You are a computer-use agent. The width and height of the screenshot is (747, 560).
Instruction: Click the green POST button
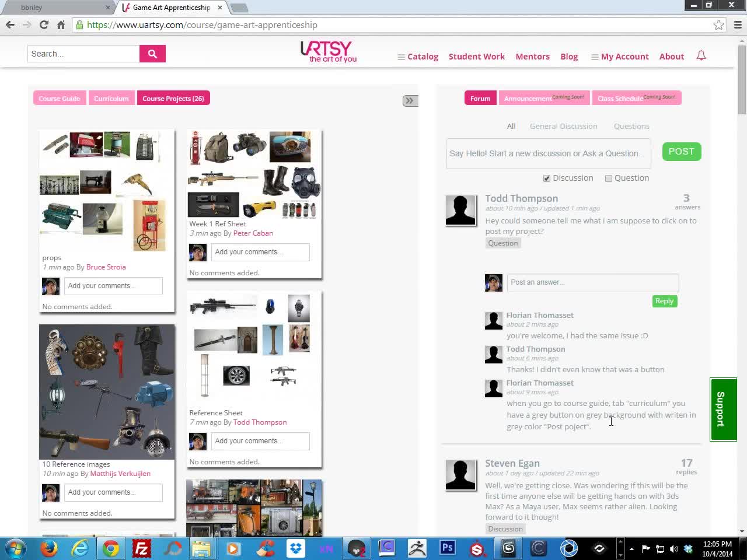coord(681,152)
